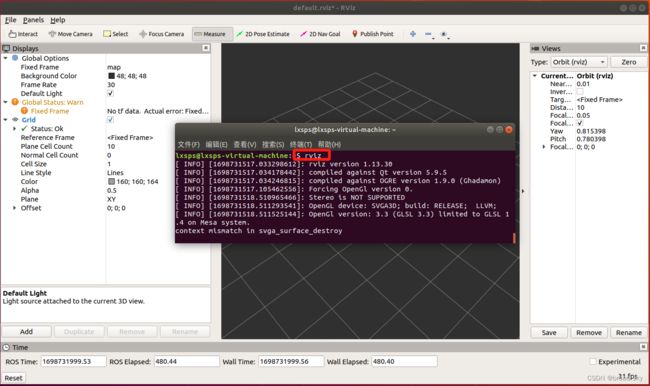Viewport: 650px width, 386px height.
Task: Click the Zero view button
Action: click(628, 62)
